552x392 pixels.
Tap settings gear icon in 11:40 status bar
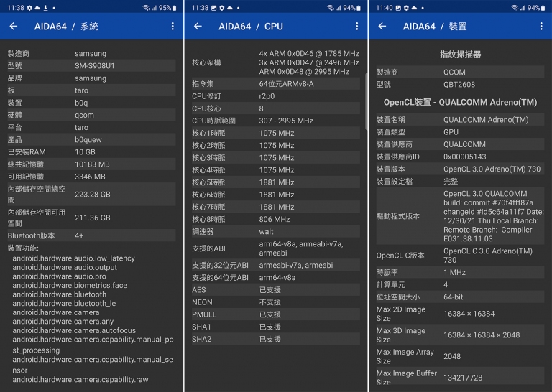(407, 8)
